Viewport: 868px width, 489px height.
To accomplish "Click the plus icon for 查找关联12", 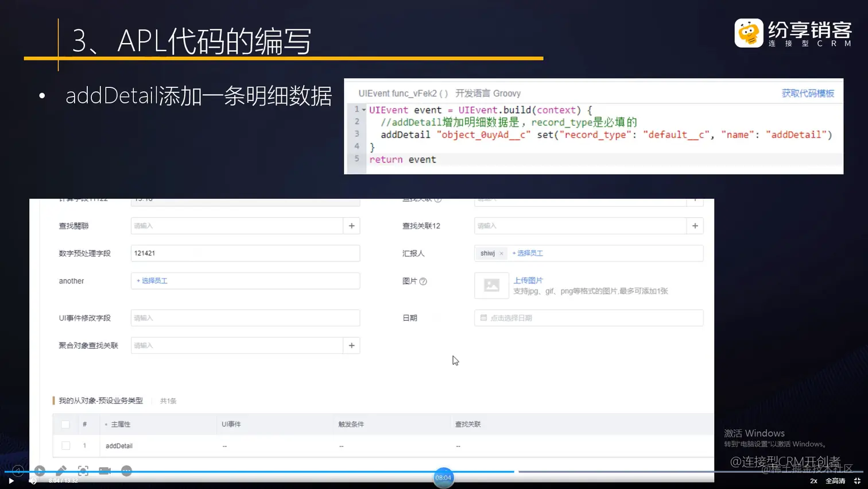I will click(695, 226).
